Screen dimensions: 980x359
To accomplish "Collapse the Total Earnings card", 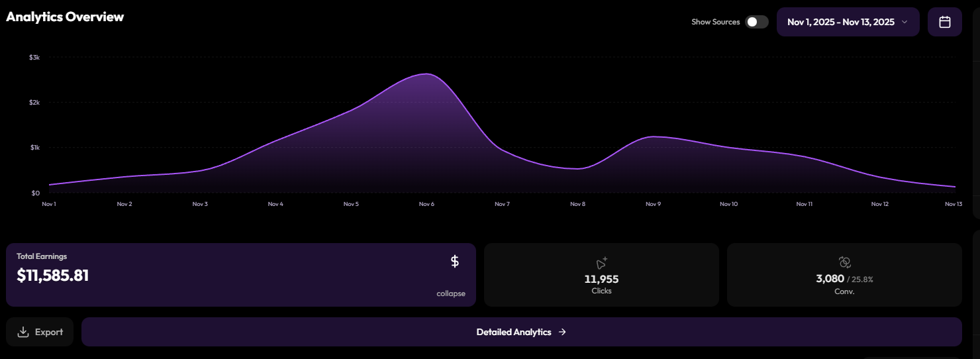I will 451,293.
